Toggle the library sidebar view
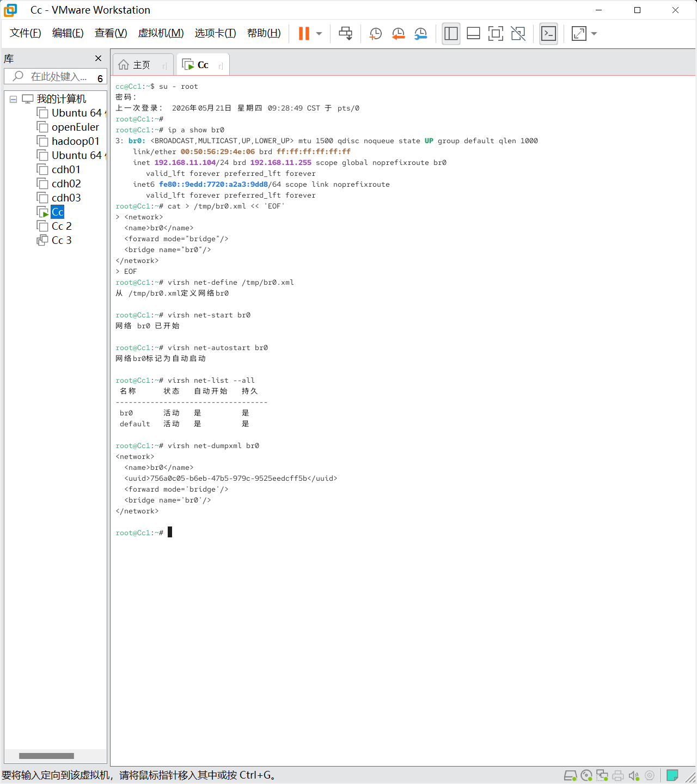 451,34
